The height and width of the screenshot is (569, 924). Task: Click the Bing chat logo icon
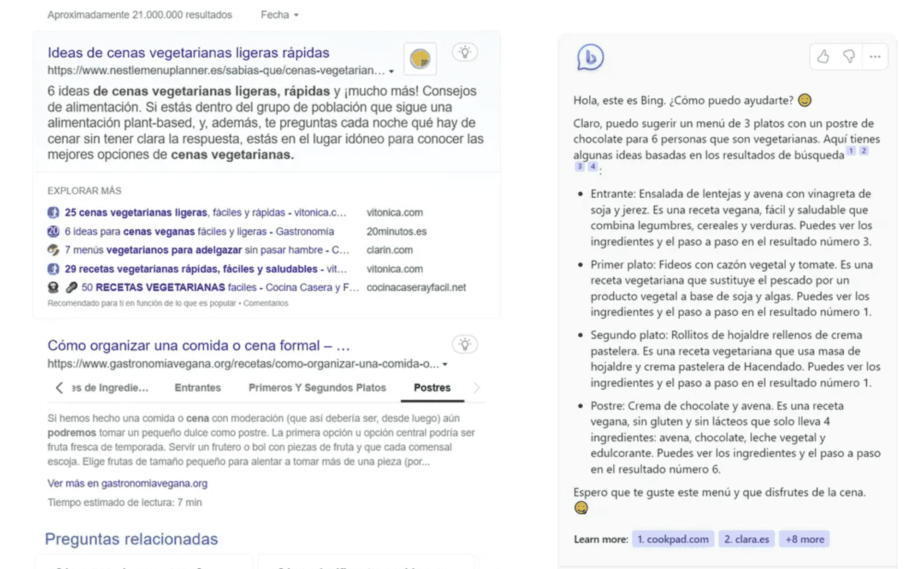pos(590,58)
